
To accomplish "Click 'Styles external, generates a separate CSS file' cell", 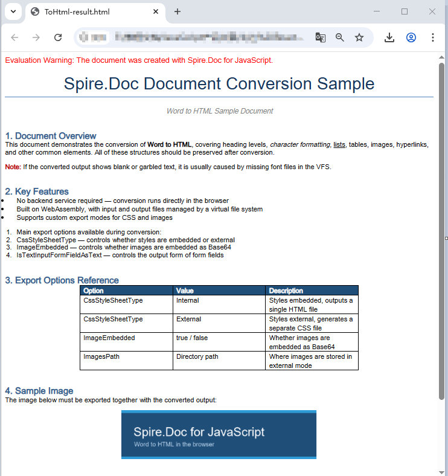I will coord(312,323).
